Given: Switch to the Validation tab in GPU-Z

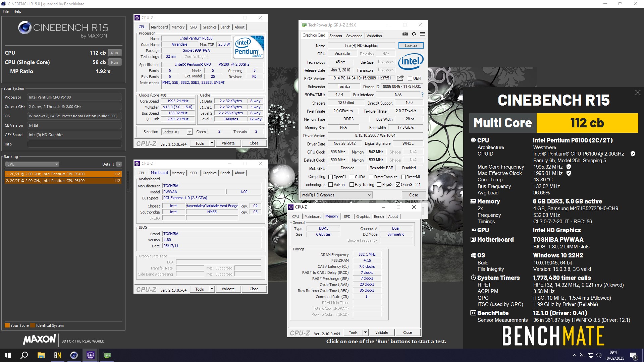Looking at the screenshot, I should [374, 36].
